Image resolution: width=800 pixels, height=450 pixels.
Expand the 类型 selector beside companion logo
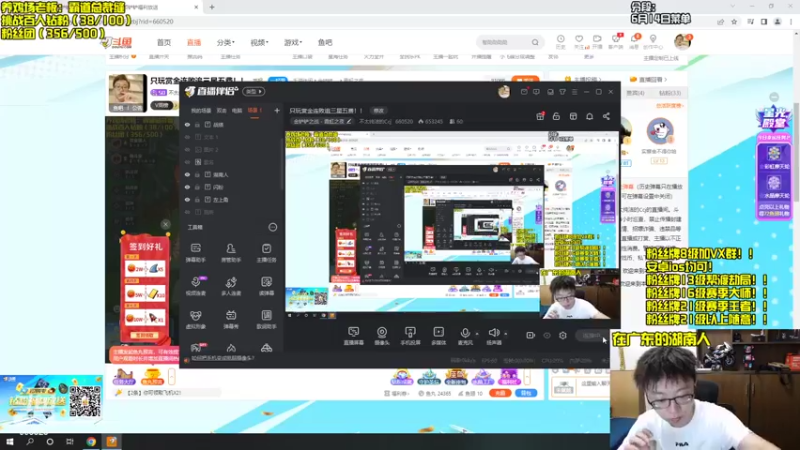coord(254,92)
